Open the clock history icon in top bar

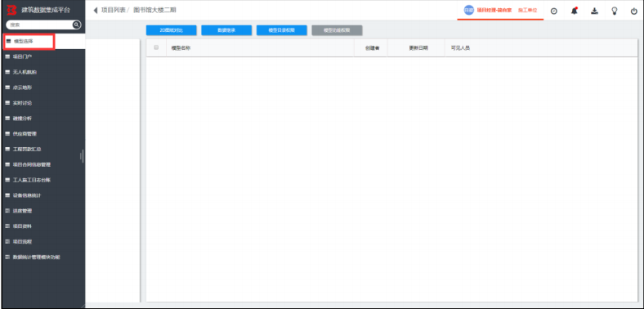click(x=553, y=11)
